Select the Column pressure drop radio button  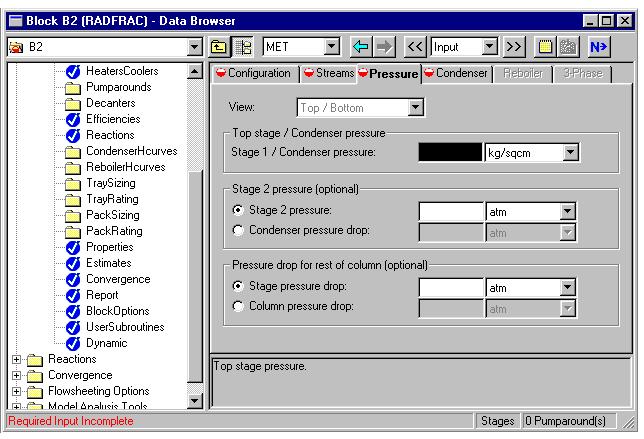[238, 306]
